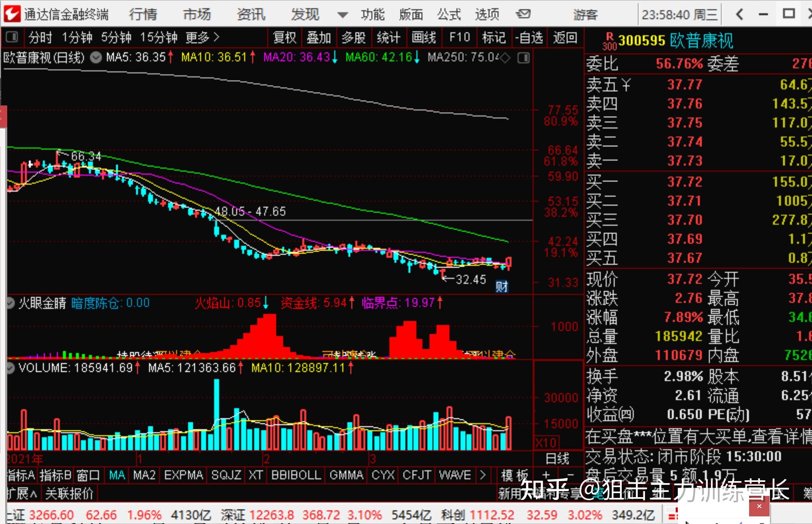812x524 pixels.
Task: Select the CYX indicator tab
Action: tap(383, 475)
